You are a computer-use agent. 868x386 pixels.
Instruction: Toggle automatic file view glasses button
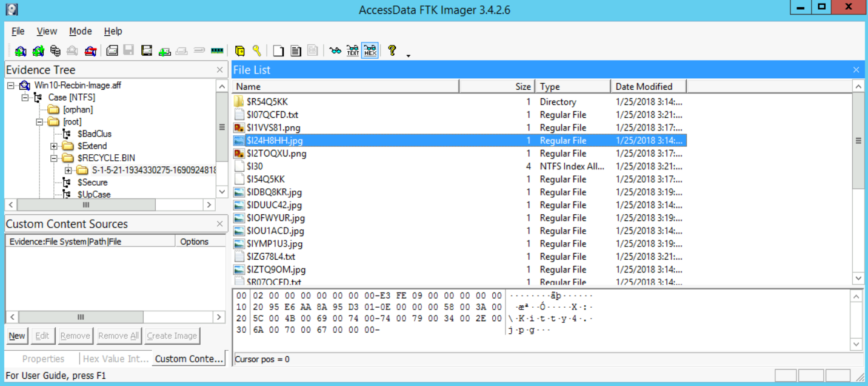pyautogui.click(x=335, y=51)
